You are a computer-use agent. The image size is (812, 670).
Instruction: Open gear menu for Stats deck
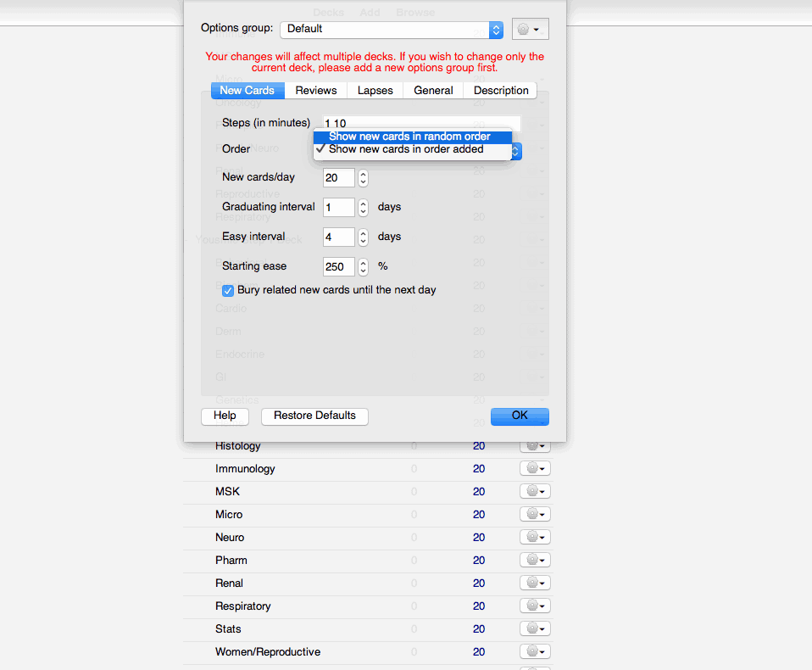coord(535,628)
